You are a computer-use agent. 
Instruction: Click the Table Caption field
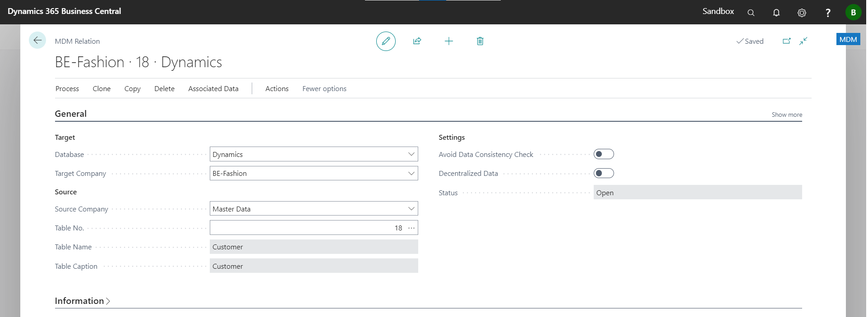314,266
